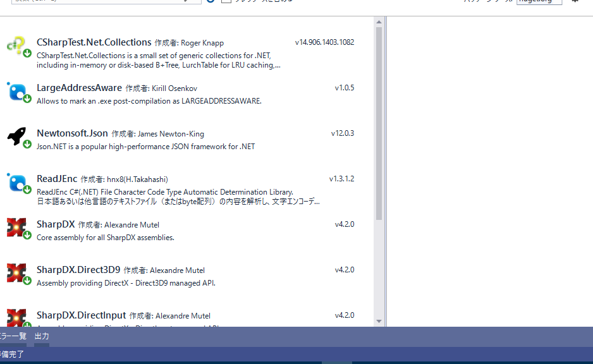Open the package source nuget.org dropdown
The image size is (593, 364).
[x=539, y=1]
